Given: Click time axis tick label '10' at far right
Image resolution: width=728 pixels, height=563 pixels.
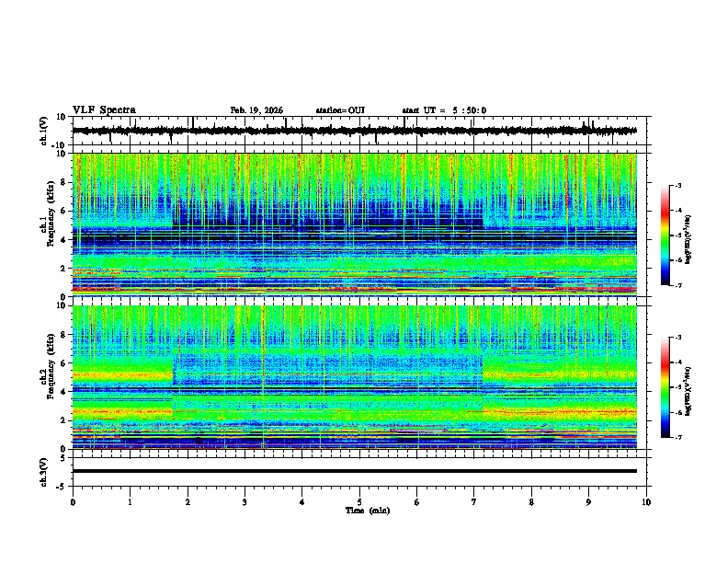Looking at the screenshot, I should 646,502.
